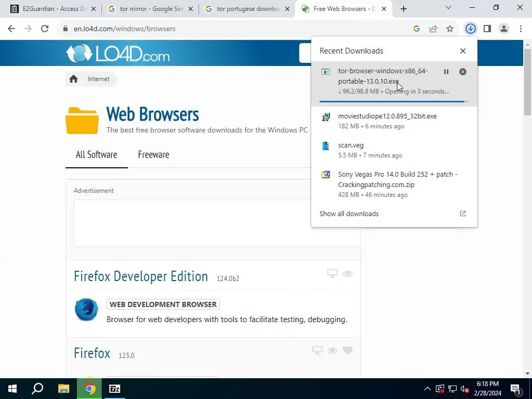Image resolution: width=532 pixels, height=399 pixels.
Task: Show hidden system tray icons
Action: [x=428, y=389]
